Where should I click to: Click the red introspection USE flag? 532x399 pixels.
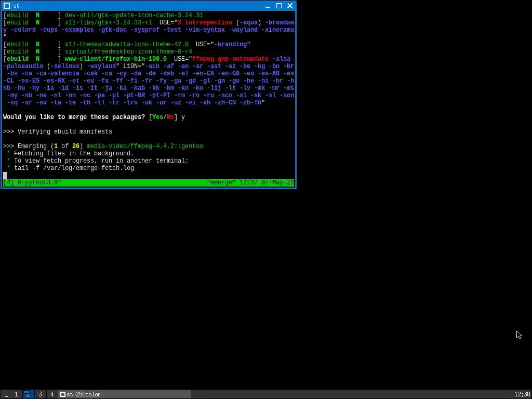tap(208, 22)
